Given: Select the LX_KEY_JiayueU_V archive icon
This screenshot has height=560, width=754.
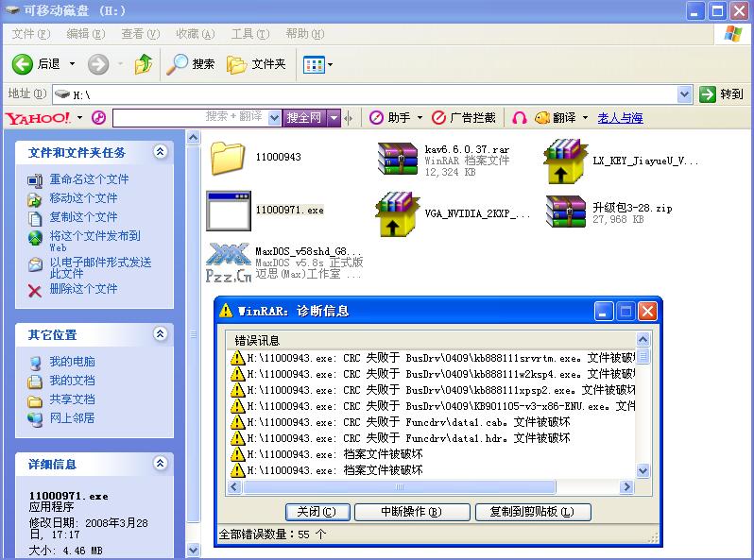Looking at the screenshot, I should pos(565,161).
